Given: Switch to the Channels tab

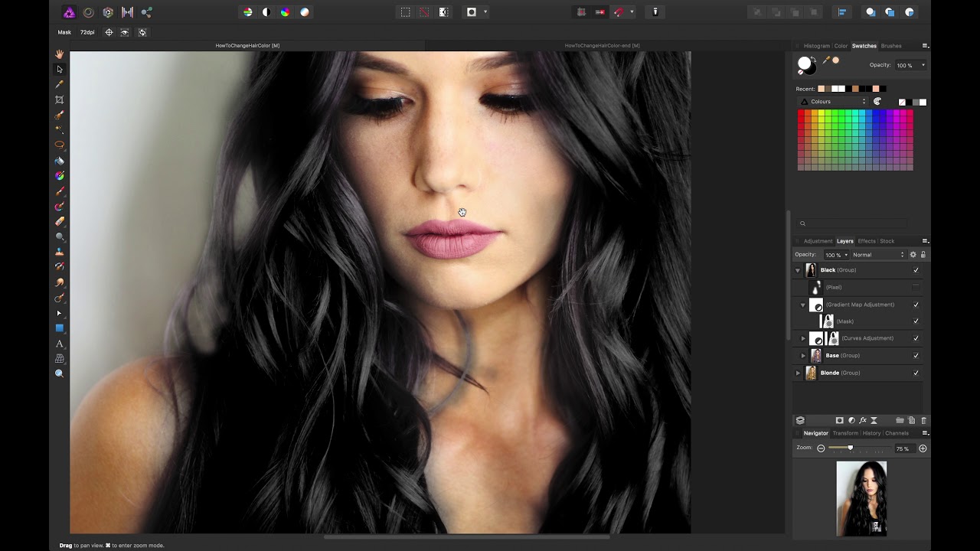Looking at the screenshot, I should [x=897, y=433].
